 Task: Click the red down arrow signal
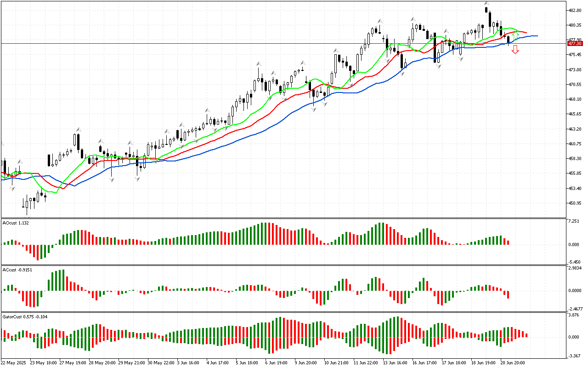point(515,50)
